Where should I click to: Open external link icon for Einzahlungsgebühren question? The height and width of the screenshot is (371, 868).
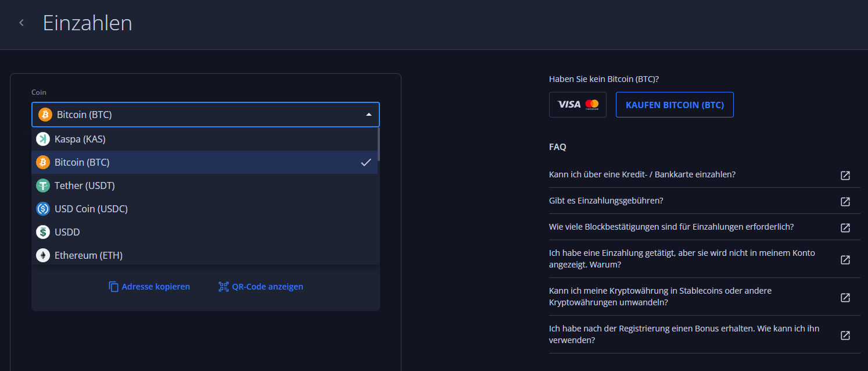click(845, 201)
